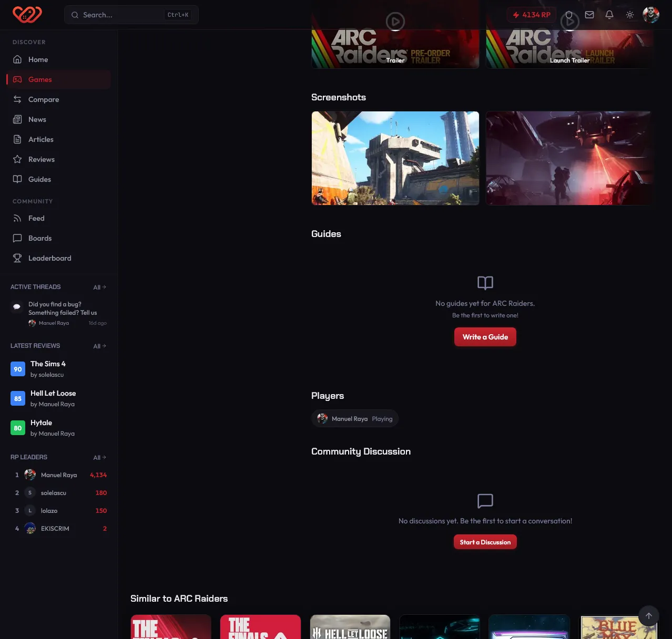Open the Boards discussion icon
Screen dimensions: 672x639
pyautogui.click(x=17, y=238)
